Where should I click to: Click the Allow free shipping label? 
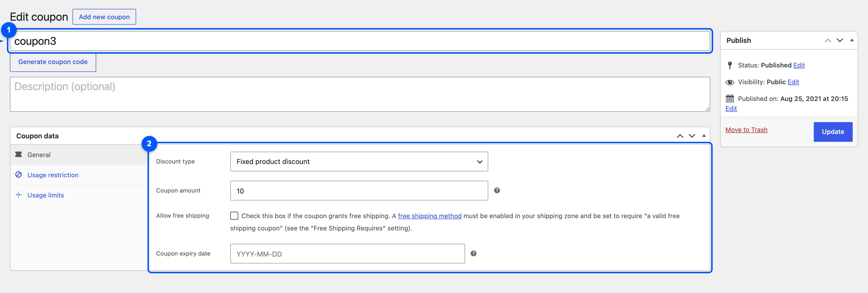click(x=183, y=216)
